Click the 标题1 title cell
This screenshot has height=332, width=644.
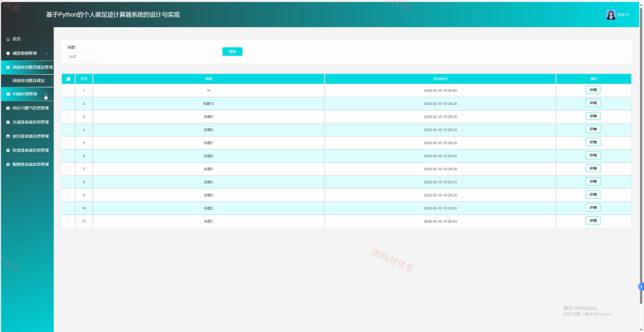(209, 221)
